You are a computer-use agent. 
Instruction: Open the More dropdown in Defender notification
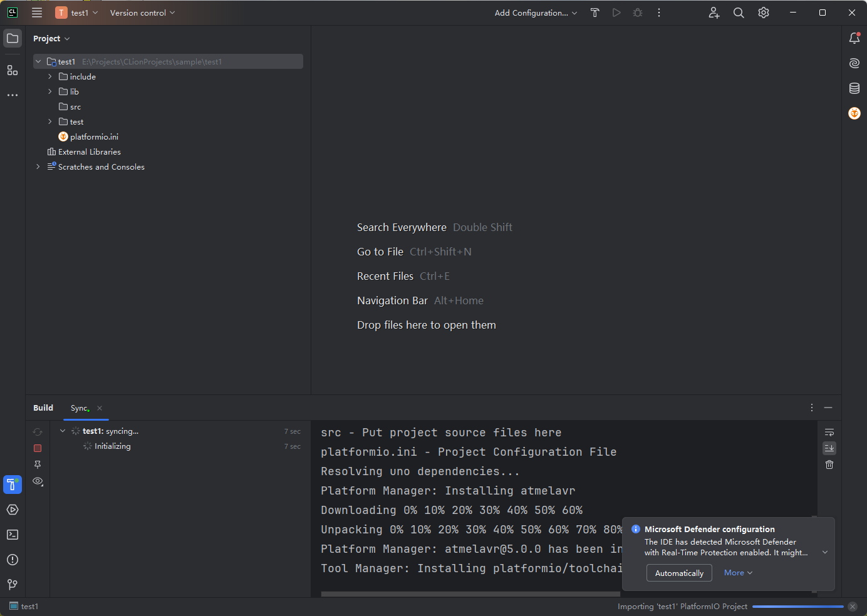(x=738, y=573)
